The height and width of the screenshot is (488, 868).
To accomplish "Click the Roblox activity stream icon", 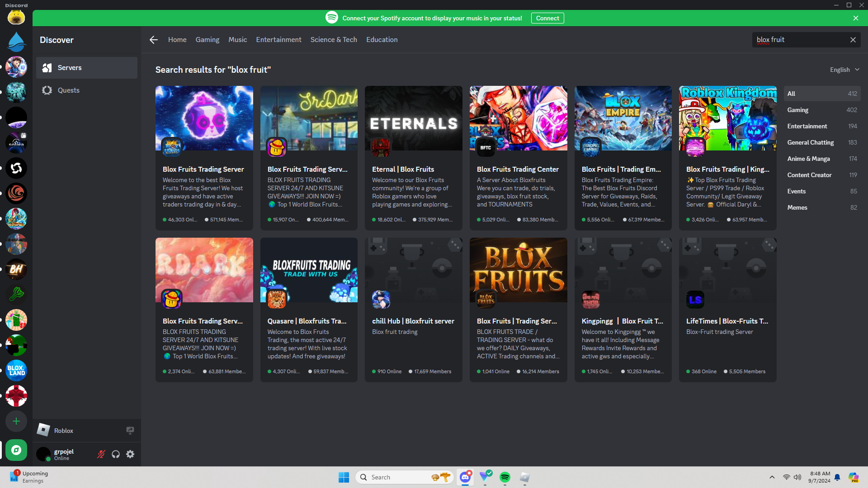I will tap(130, 430).
